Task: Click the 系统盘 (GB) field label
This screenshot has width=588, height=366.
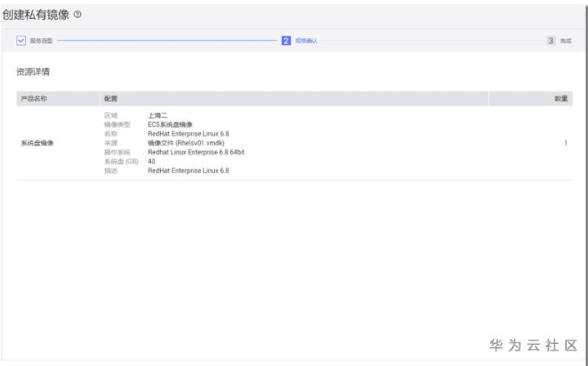Action: (x=121, y=161)
